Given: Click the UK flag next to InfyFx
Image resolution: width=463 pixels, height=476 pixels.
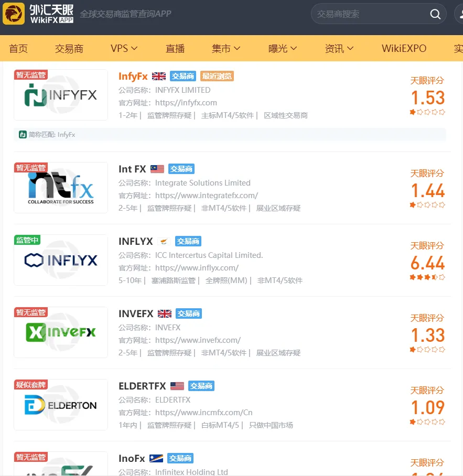Looking at the screenshot, I should point(159,76).
